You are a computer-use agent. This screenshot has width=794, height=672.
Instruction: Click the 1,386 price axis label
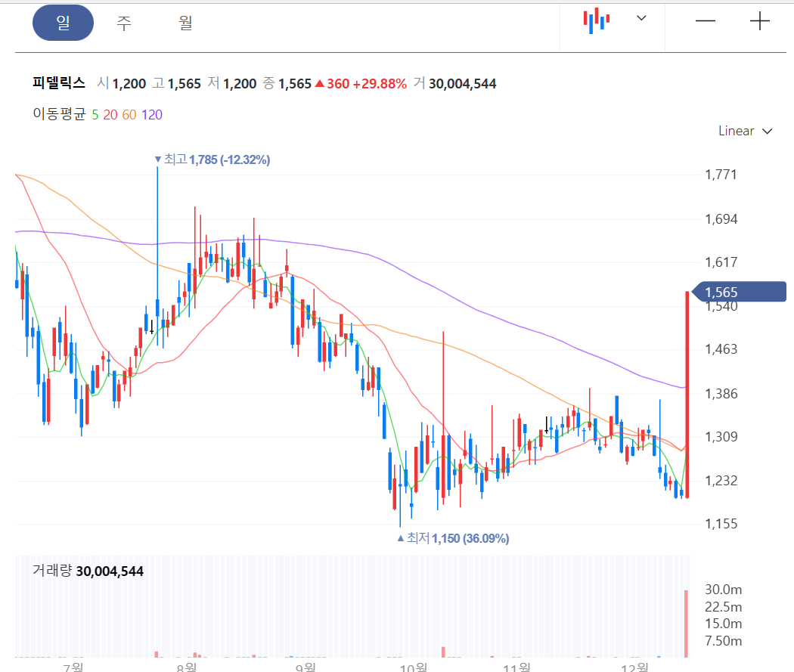721,394
